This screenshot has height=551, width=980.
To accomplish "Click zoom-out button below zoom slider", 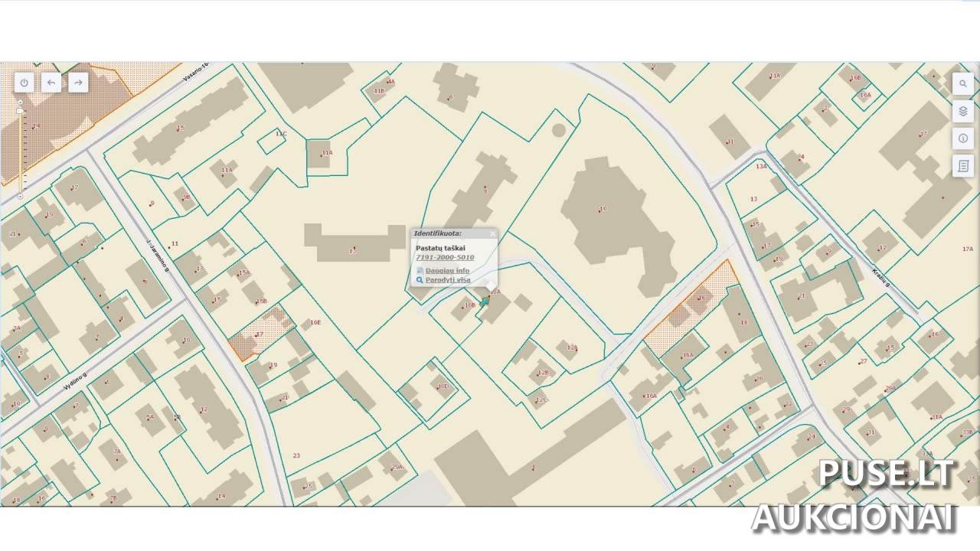I will coord(21,197).
